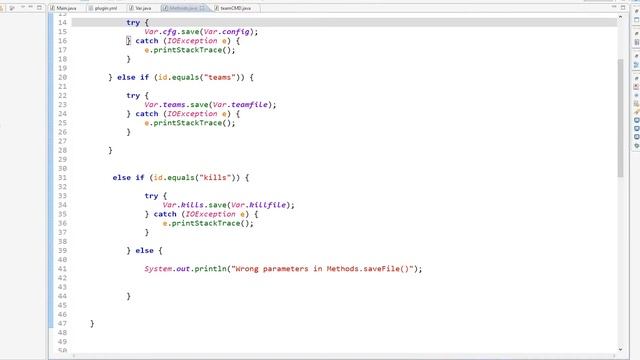Screen dimensions: 640x360
Task: Click the else if id.equals("kills") line
Action: pos(181,178)
